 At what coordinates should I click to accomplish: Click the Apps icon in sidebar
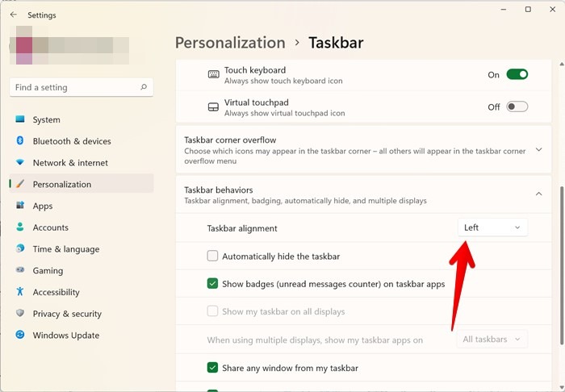coord(20,206)
